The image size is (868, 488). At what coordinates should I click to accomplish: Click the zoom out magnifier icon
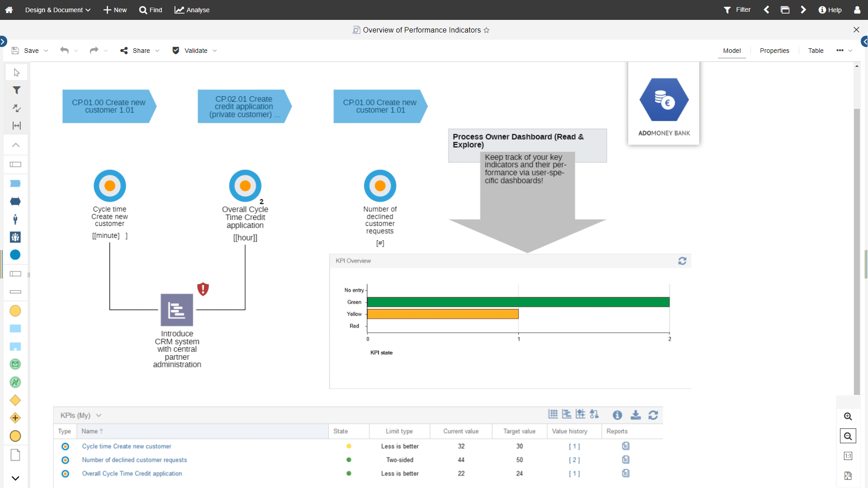[848, 436]
